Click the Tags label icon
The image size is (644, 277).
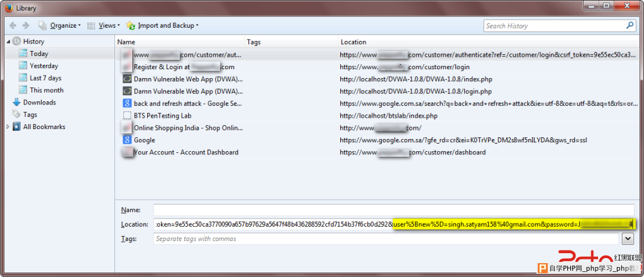(16, 114)
